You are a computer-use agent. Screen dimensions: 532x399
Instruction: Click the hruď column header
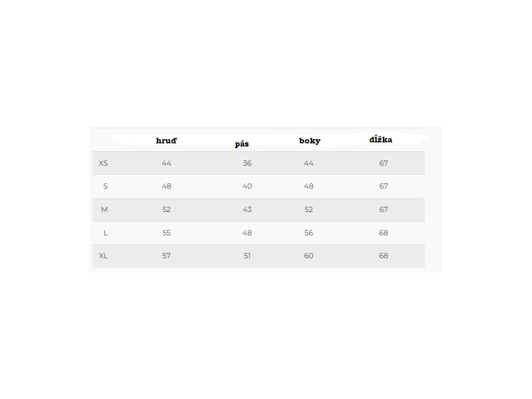pyautogui.click(x=166, y=141)
